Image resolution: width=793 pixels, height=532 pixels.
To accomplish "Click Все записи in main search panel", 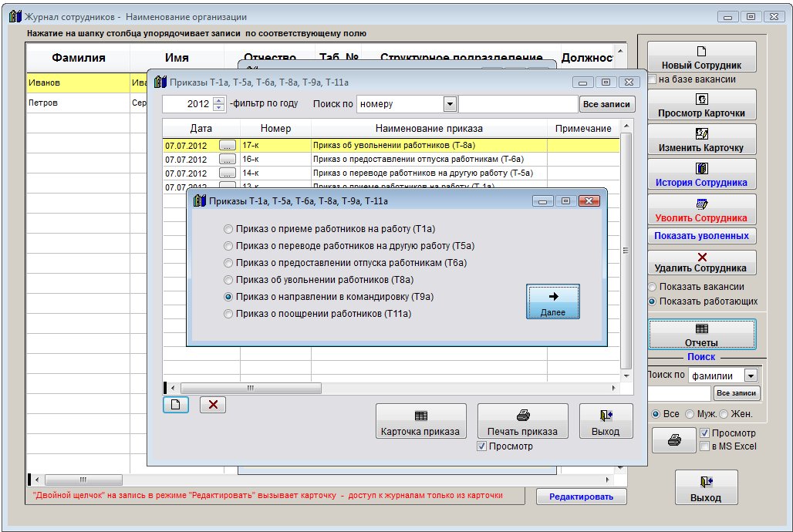I will [737, 393].
